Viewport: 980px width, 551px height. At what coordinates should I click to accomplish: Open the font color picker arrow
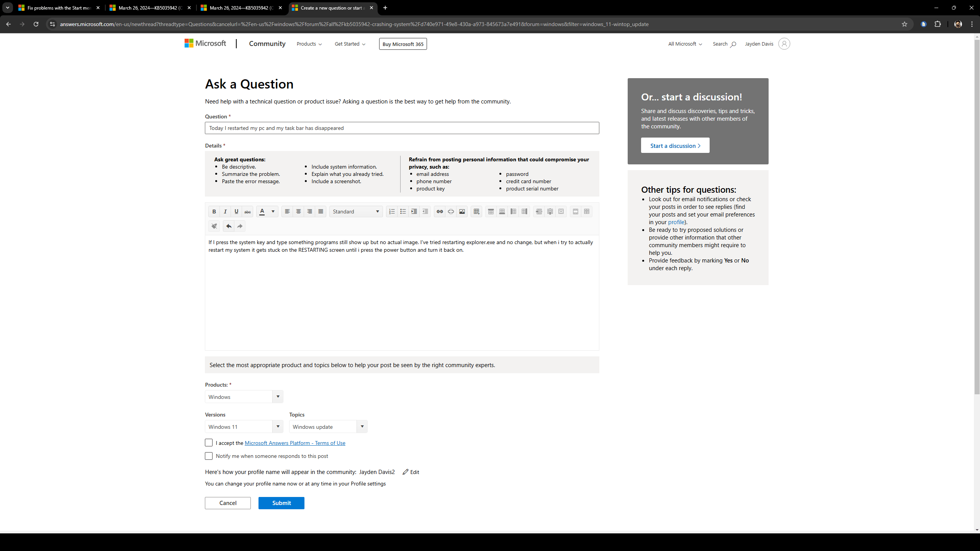click(x=273, y=212)
